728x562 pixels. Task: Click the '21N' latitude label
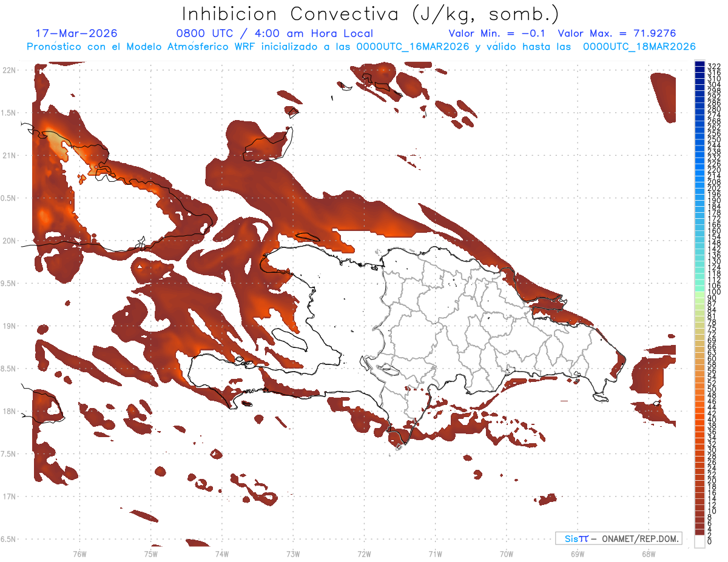8,155
